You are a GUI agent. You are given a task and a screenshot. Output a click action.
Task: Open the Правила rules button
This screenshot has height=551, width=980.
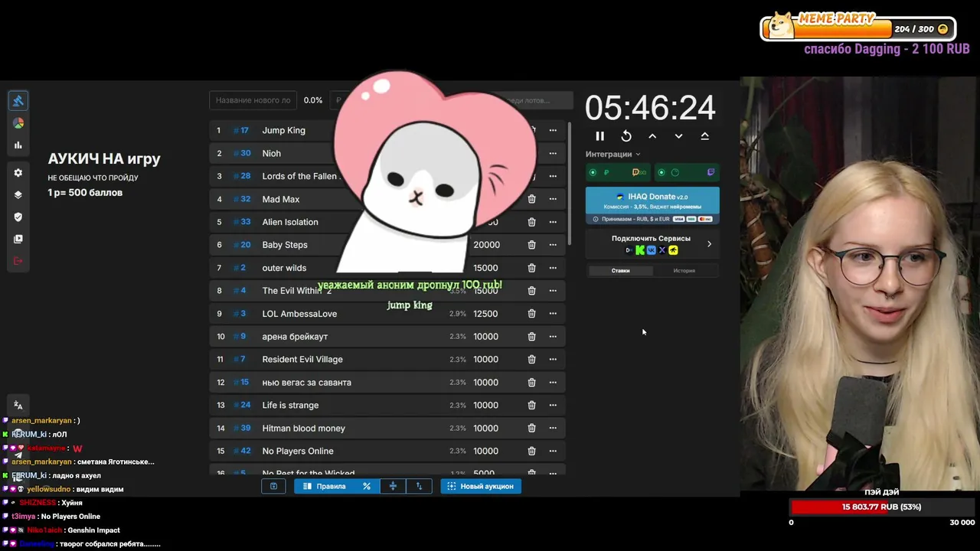[x=325, y=486]
